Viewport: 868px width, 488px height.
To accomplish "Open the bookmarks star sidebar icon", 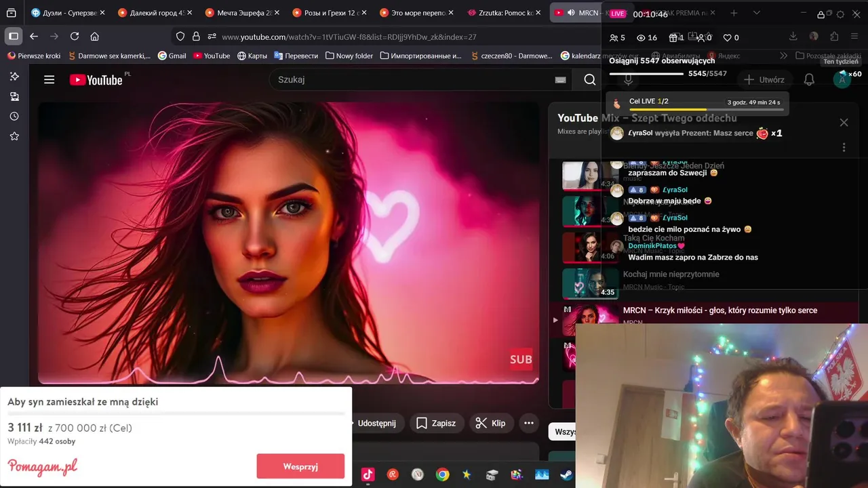I will [14, 136].
